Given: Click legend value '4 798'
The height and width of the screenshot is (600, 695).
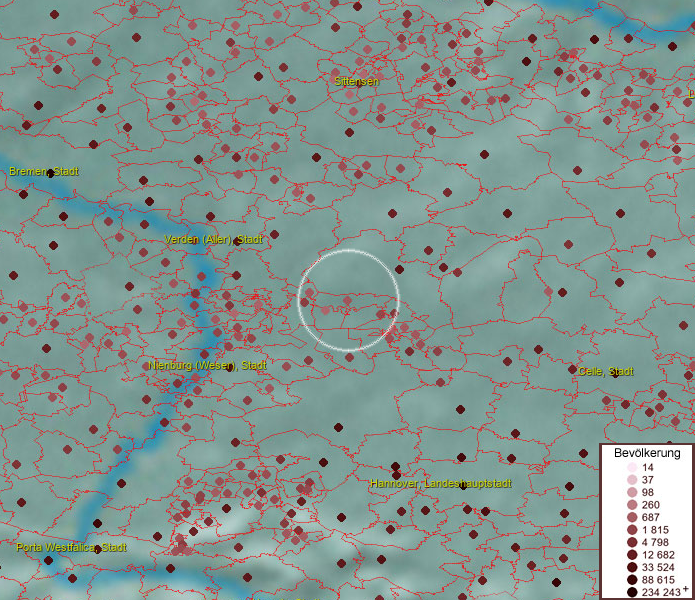Looking at the screenshot, I should coord(655,542).
